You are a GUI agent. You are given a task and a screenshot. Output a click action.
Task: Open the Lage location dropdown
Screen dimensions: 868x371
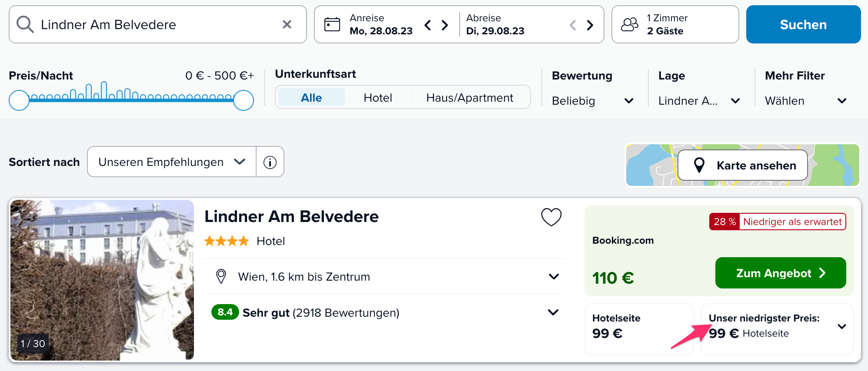point(699,101)
